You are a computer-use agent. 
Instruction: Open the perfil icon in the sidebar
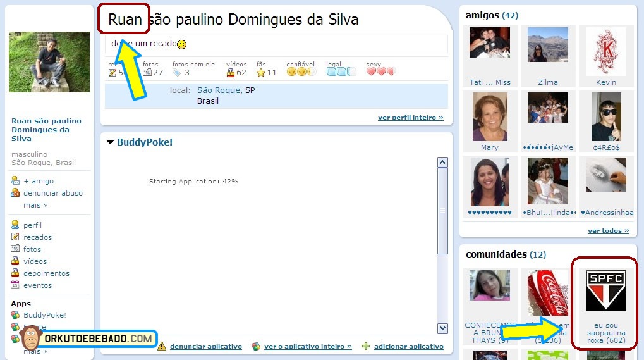click(15, 225)
